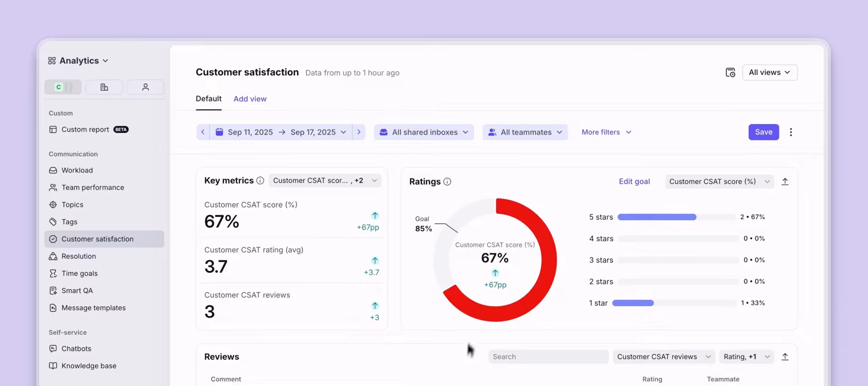Click the Resolution icon
The width and height of the screenshot is (868, 386).
[53, 256]
